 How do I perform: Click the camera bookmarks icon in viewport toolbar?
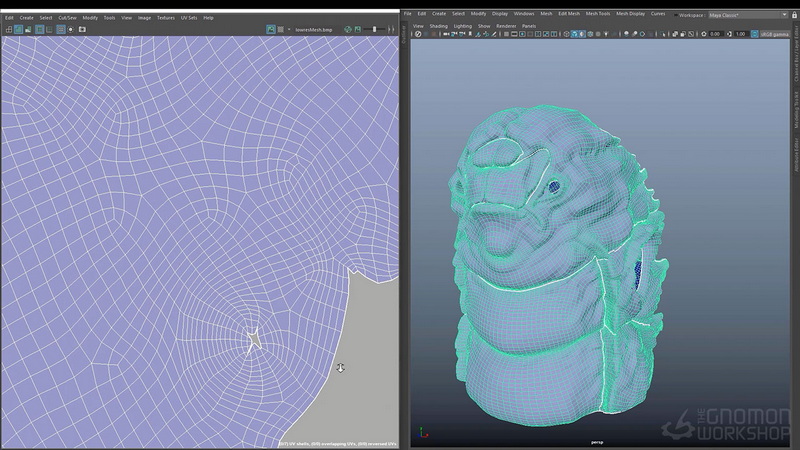(x=470, y=34)
